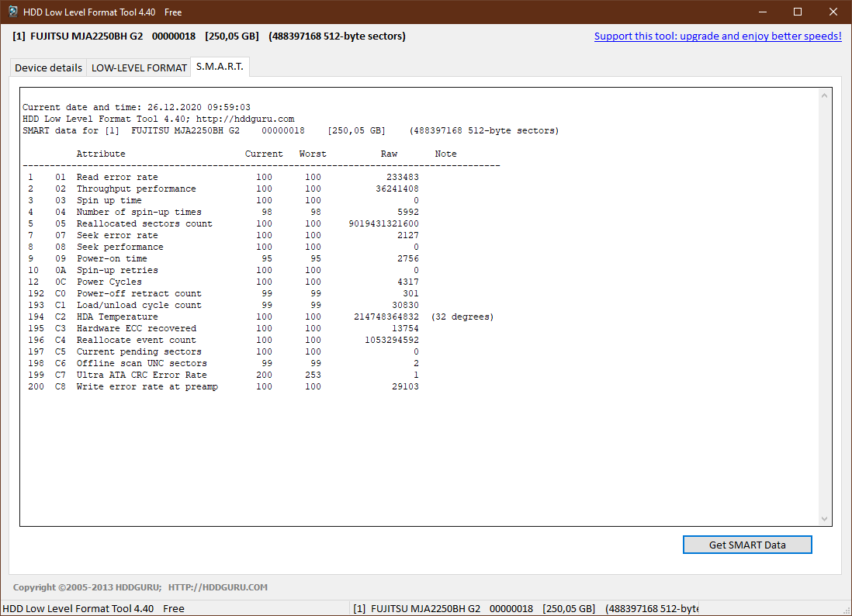The height and width of the screenshot is (616, 852).
Task: Click the Get SMART Data button
Action: [747, 545]
